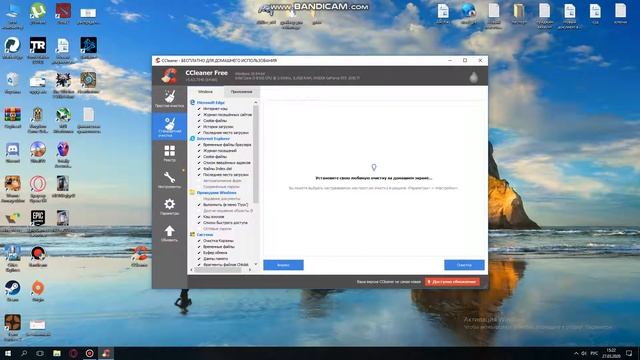
Task: Enable Автозаполнение форм checkbox
Action: [199, 180]
